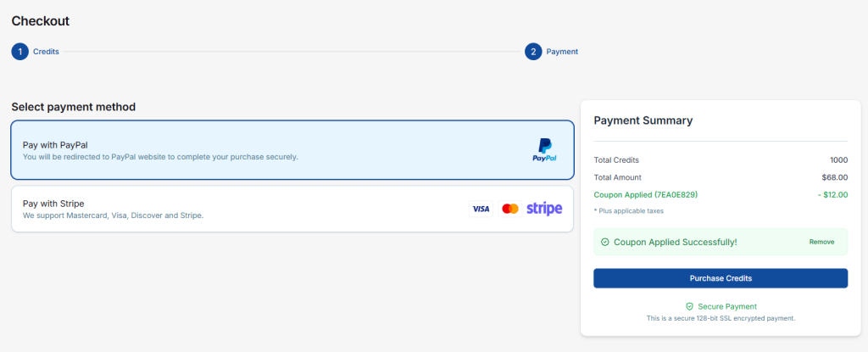This screenshot has height=352, width=868.
Task: Click the step 1 circle icon
Action: (x=19, y=52)
